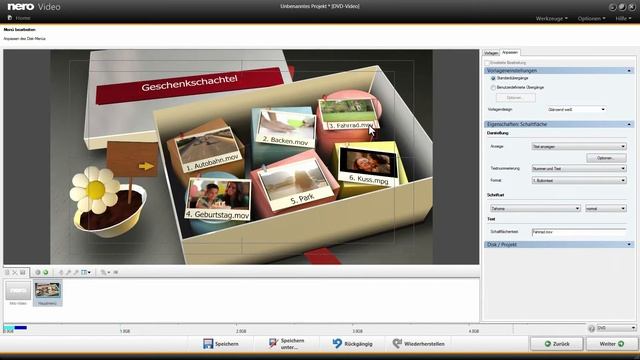Expand the Disk / Projekt section
640x360 pixels.
(629, 244)
